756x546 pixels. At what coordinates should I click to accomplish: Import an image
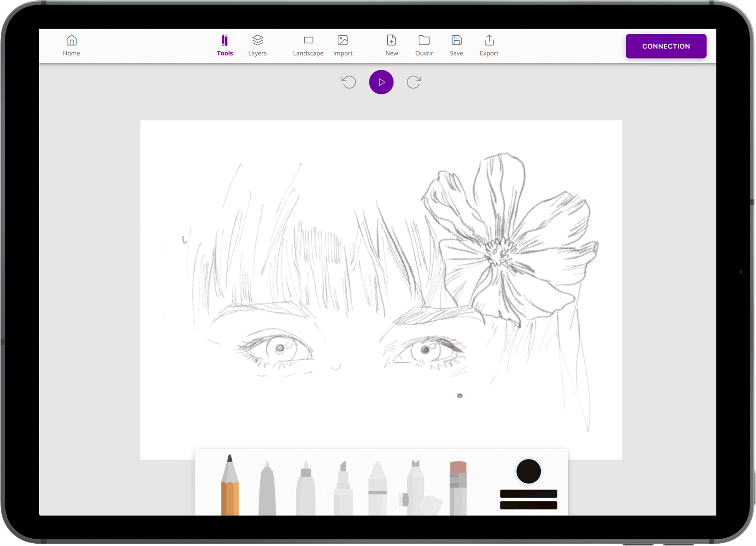pyautogui.click(x=343, y=46)
